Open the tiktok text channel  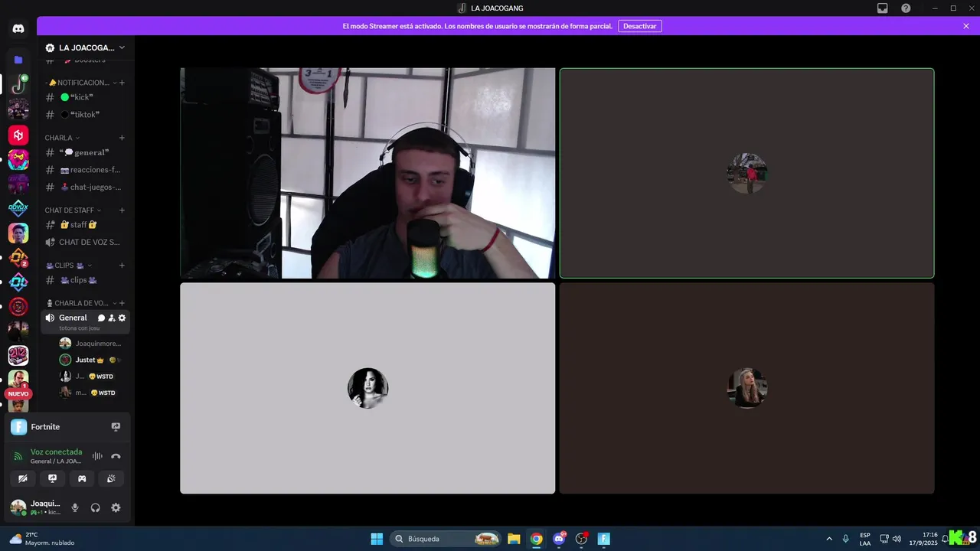coord(85,115)
